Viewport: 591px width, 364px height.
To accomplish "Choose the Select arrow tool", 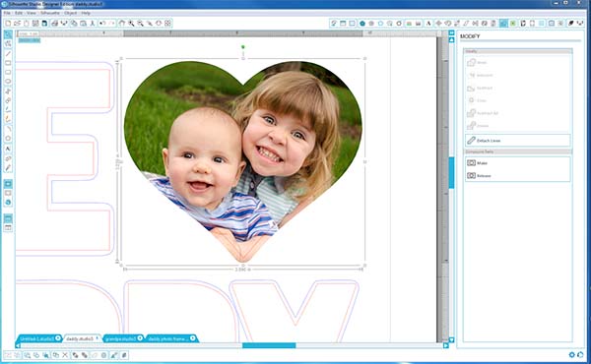I will pyautogui.click(x=8, y=34).
